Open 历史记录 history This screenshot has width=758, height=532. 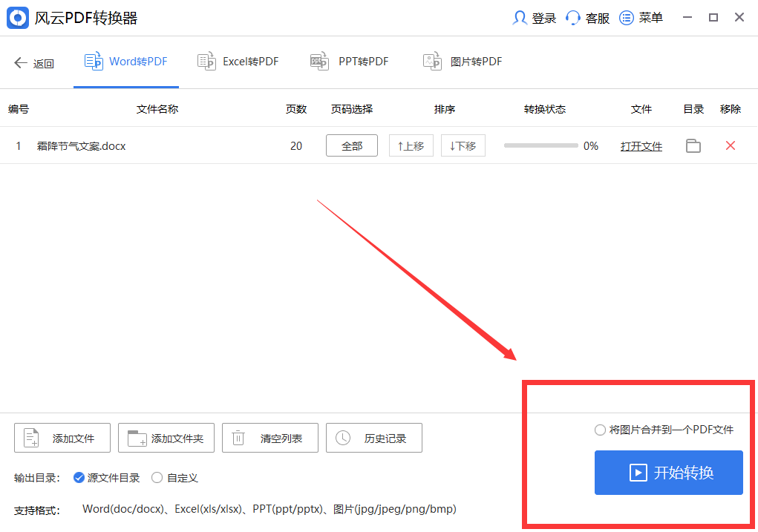374,438
